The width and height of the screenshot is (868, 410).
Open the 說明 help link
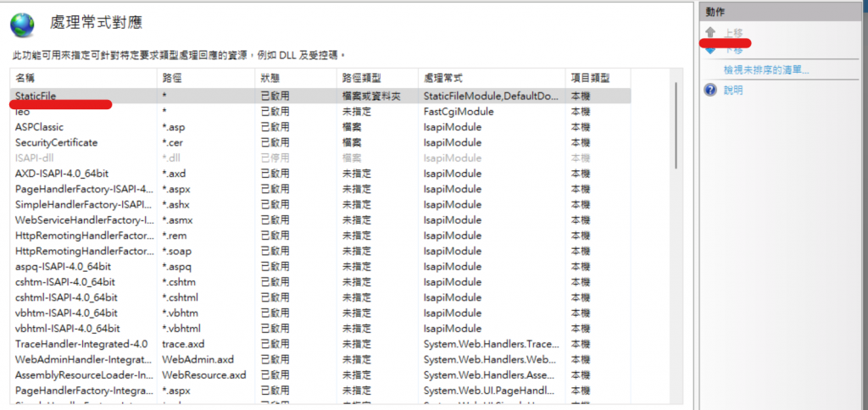(x=733, y=90)
